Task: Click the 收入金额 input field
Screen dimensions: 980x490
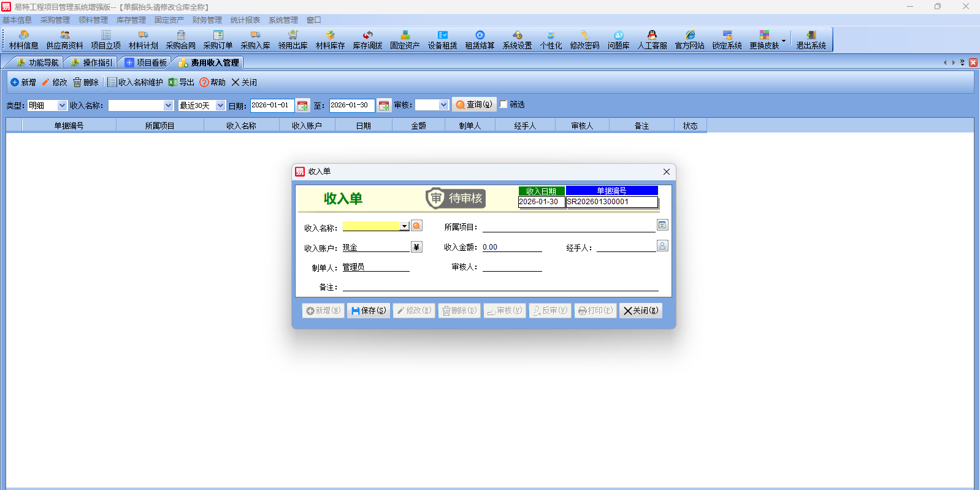Action: (511, 247)
